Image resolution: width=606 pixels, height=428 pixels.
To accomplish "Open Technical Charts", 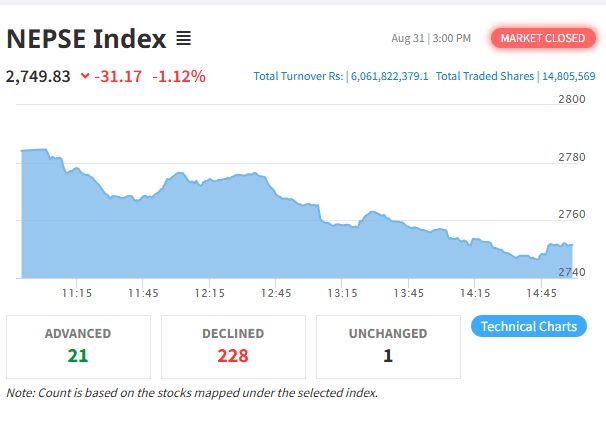I will coord(528,327).
